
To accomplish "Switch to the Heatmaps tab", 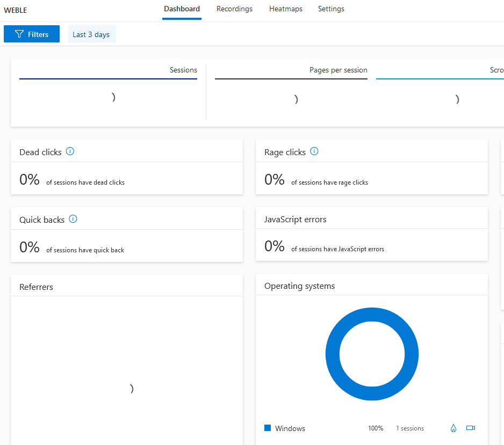I will (x=286, y=9).
